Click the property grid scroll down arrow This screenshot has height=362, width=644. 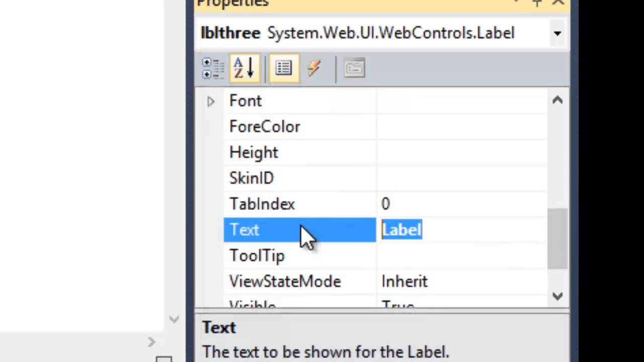point(557,296)
